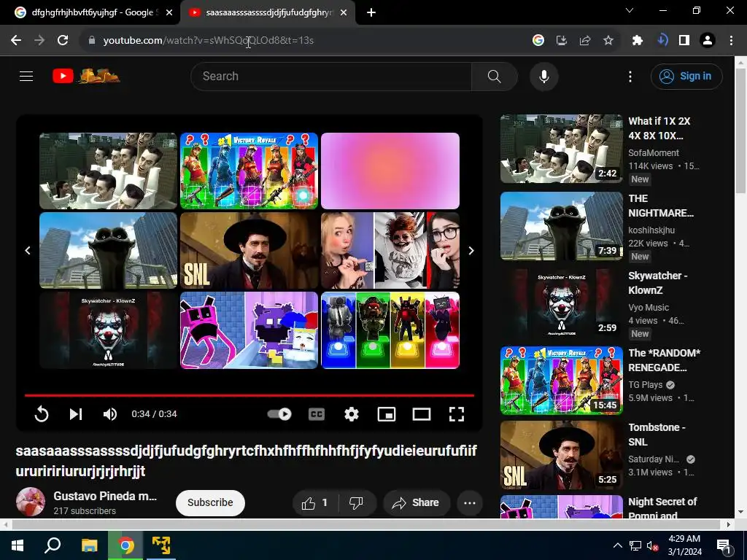
Task: Replay the video
Action: tap(42, 414)
